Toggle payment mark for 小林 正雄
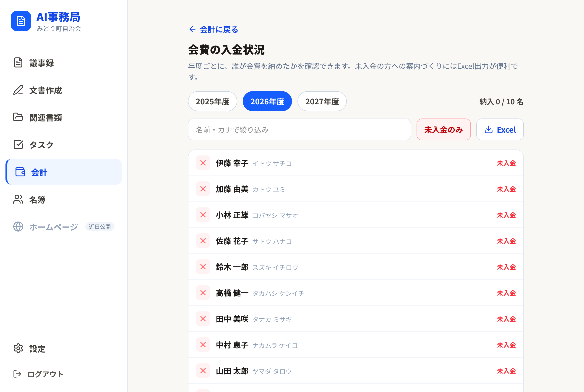The image size is (584, 392). pyautogui.click(x=203, y=215)
